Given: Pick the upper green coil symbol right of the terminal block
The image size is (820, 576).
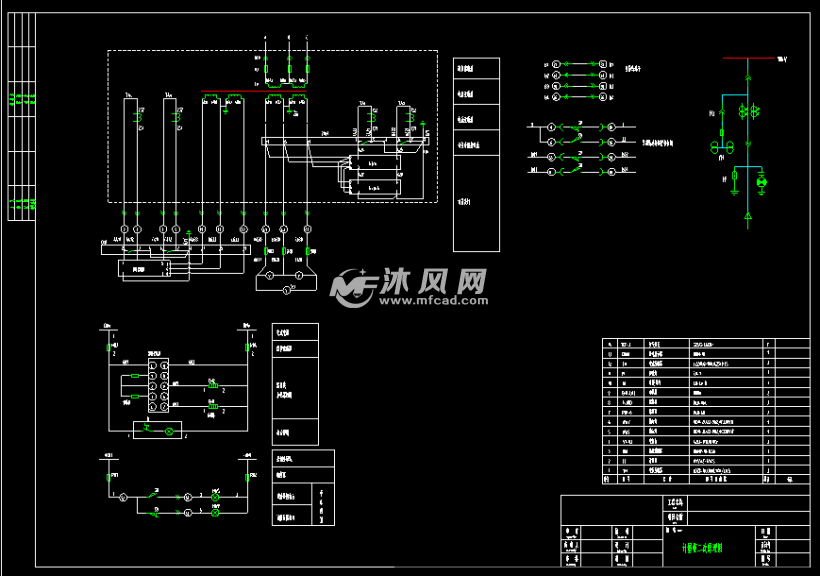Looking at the screenshot, I should tap(213, 386).
